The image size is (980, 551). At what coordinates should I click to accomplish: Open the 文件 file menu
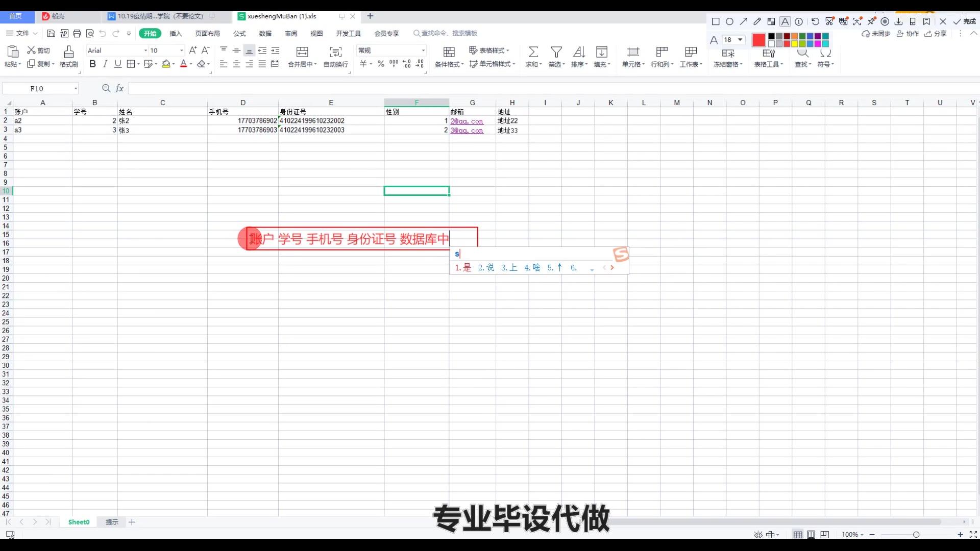(x=22, y=33)
